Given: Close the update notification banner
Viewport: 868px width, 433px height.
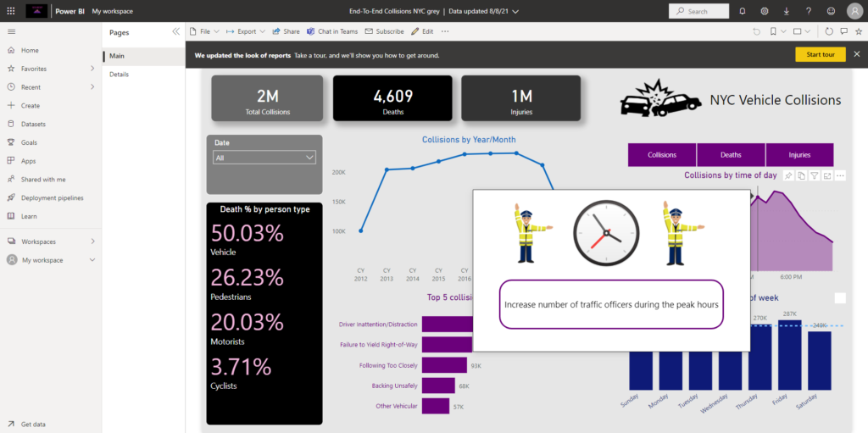Looking at the screenshot, I should click(x=857, y=54).
